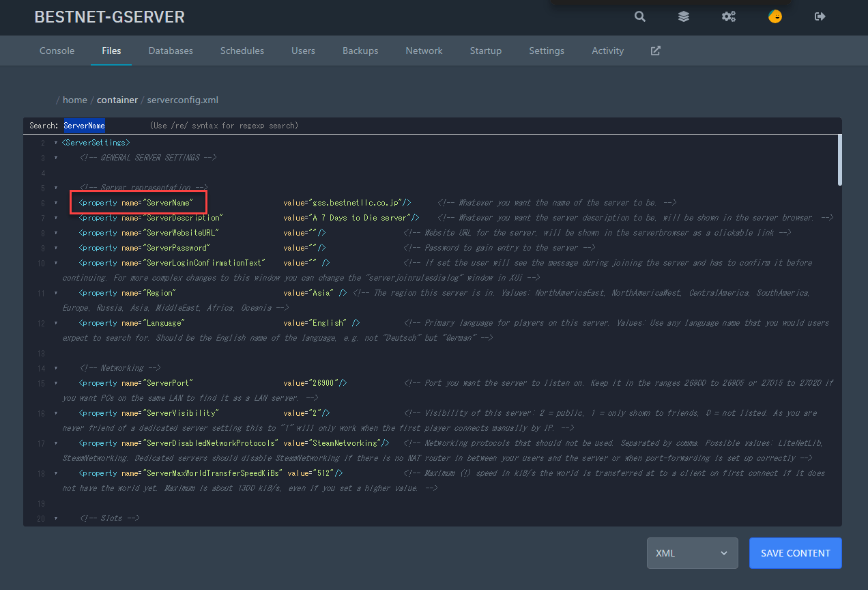Open the search magnifier icon in header
The image size is (868, 590).
[x=639, y=16]
